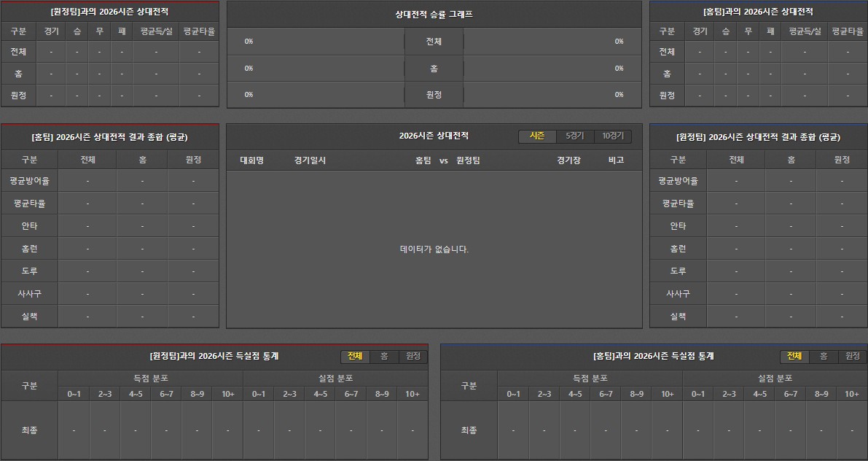Click 홈런 row in [원정팀] 결과 종합 table
The width and height of the screenshot is (868, 461).
678,249
